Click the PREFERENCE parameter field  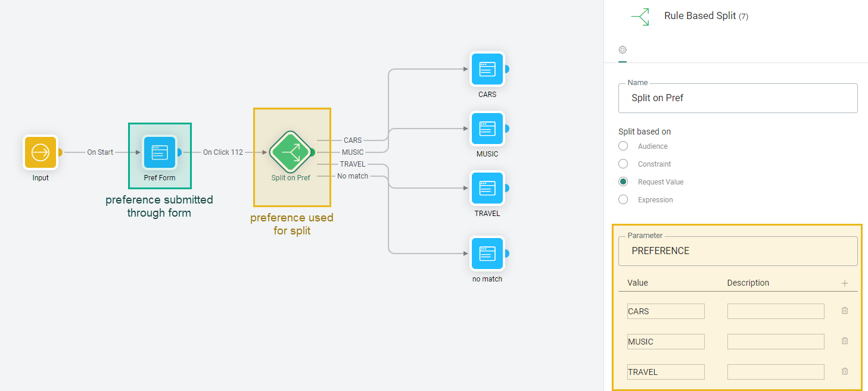(738, 251)
